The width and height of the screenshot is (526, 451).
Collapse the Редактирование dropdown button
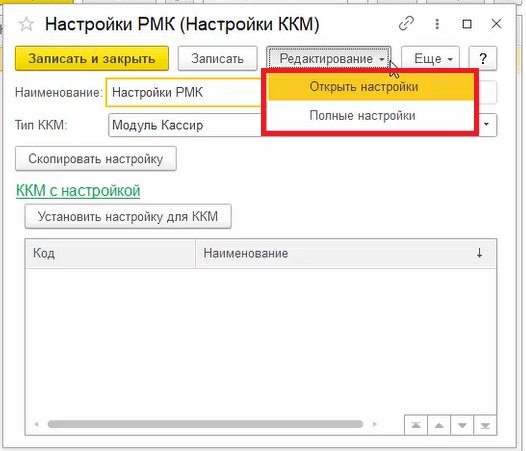point(328,58)
